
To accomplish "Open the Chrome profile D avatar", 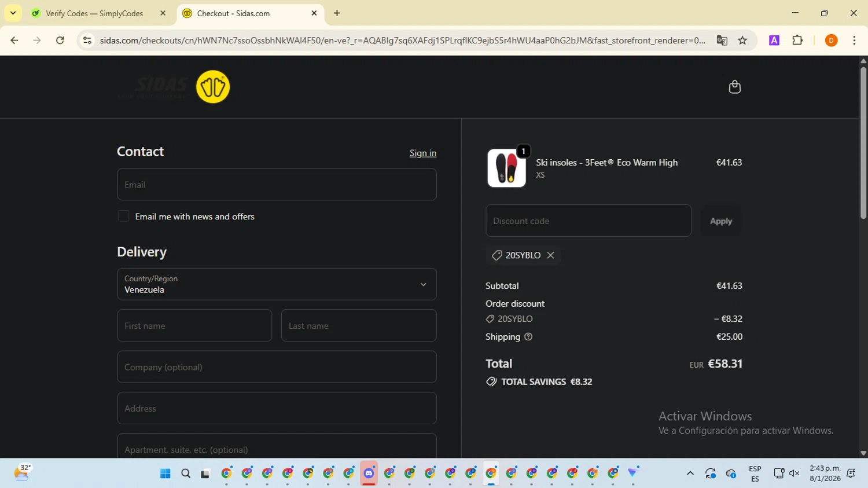I will tap(831, 41).
